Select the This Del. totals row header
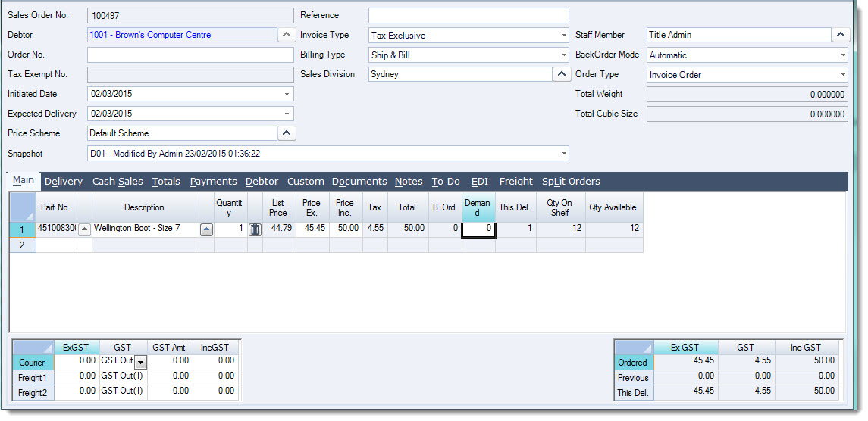The width and height of the screenshot is (868, 421). pyautogui.click(x=634, y=393)
